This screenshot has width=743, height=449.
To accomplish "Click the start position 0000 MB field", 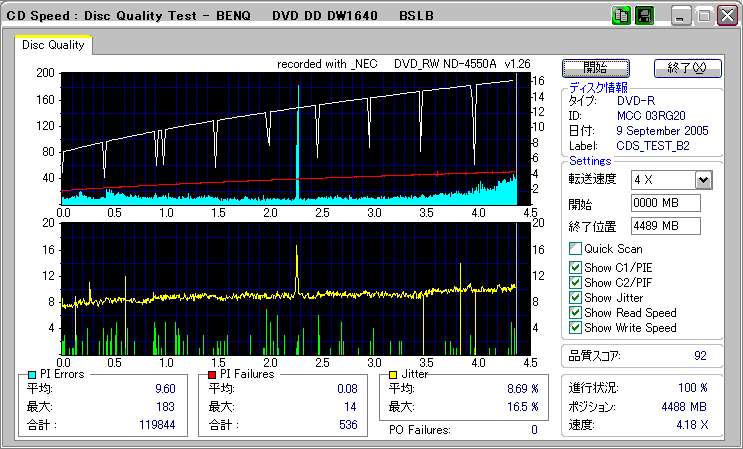I will pos(665,203).
